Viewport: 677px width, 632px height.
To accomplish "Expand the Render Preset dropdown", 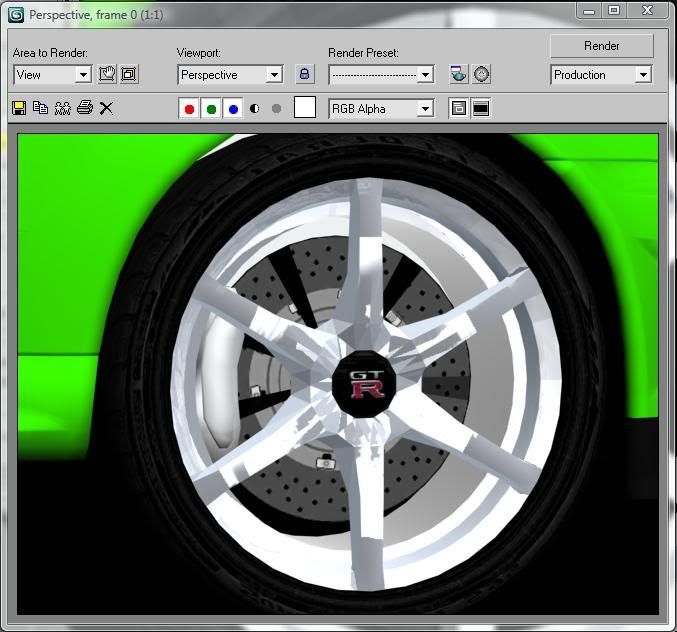I will point(381,75).
